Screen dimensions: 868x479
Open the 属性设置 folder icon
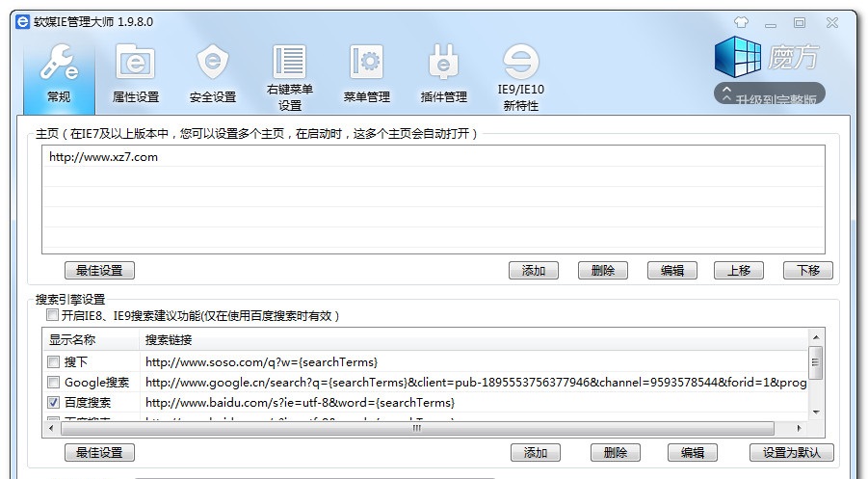pos(135,62)
